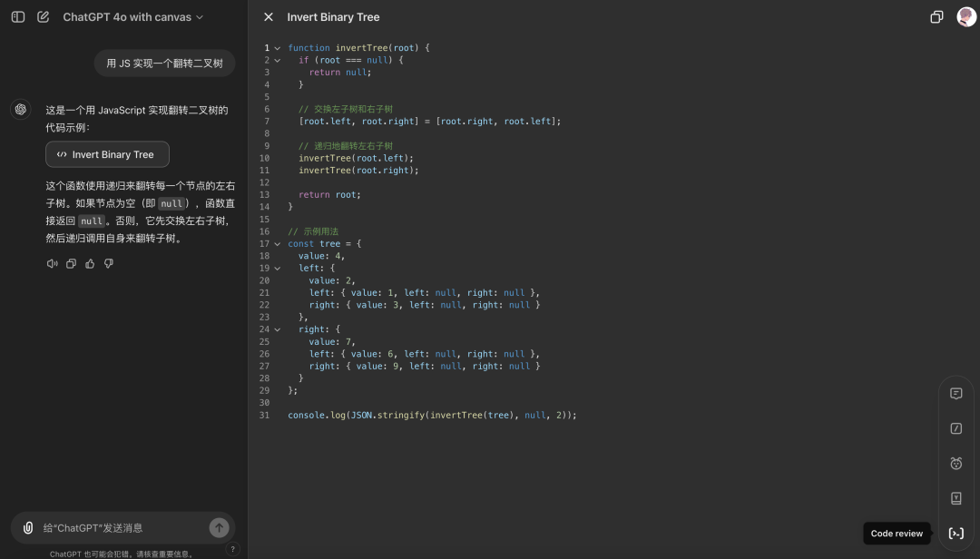This screenshot has height=559, width=980.
Task: Collapse the right object fold at line 24
Action: click(278, 329)
